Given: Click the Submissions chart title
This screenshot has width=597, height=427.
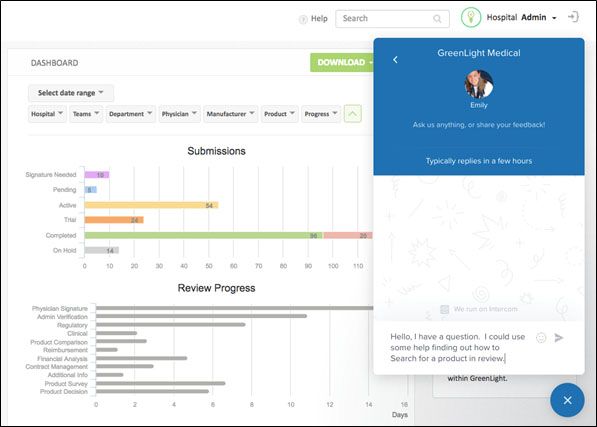Looking at the screenshot, I should point(216,151).
